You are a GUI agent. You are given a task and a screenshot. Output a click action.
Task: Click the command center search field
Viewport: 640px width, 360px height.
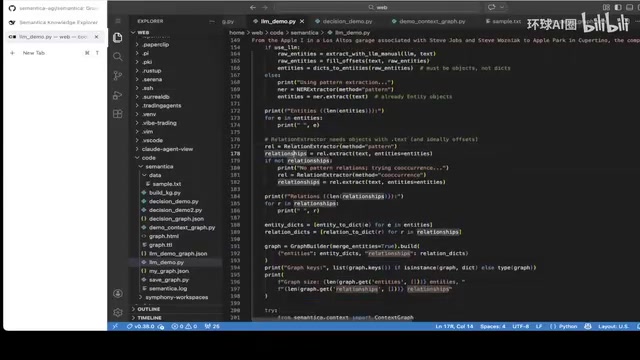pos(378,7)
